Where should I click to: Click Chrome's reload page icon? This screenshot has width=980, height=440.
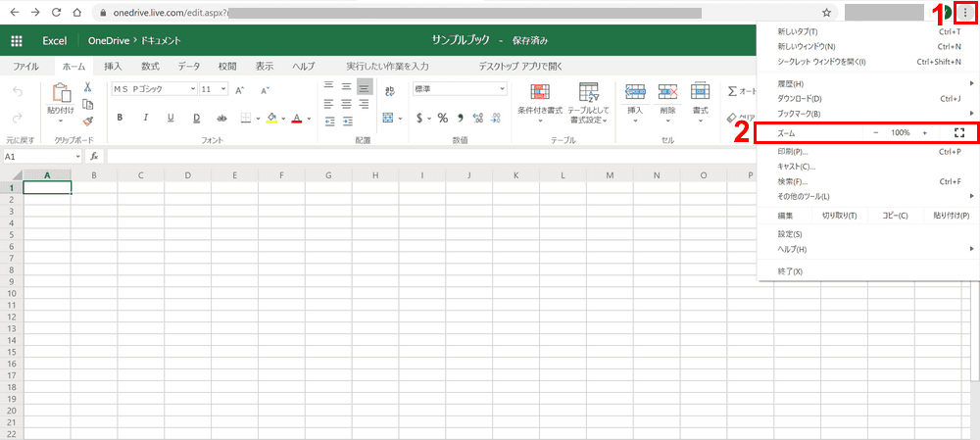tap(56, 12)
